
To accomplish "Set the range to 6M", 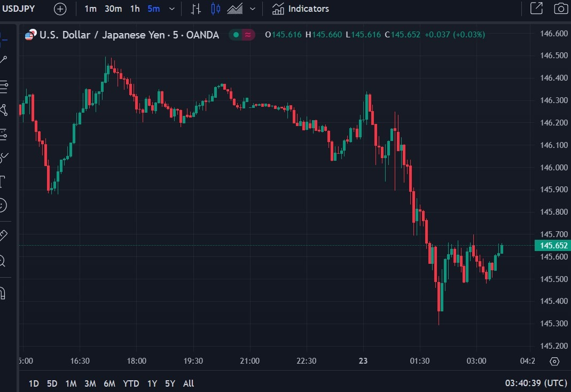I will pyautogui.click(x=109, y=383).
